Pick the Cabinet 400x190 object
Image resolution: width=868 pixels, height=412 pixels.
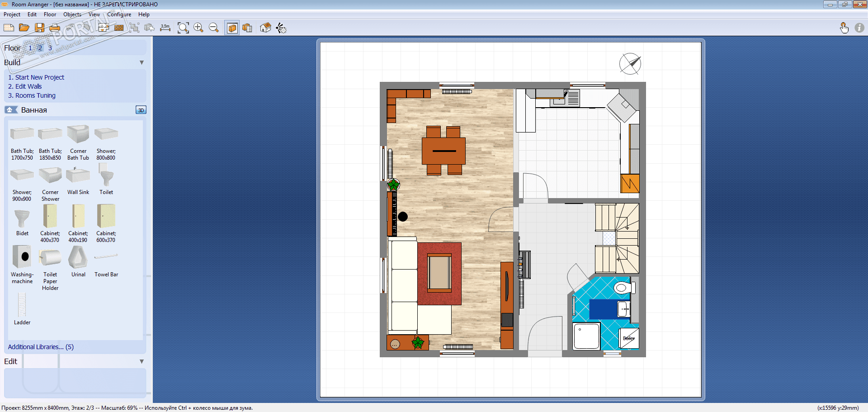click(78, 223)
